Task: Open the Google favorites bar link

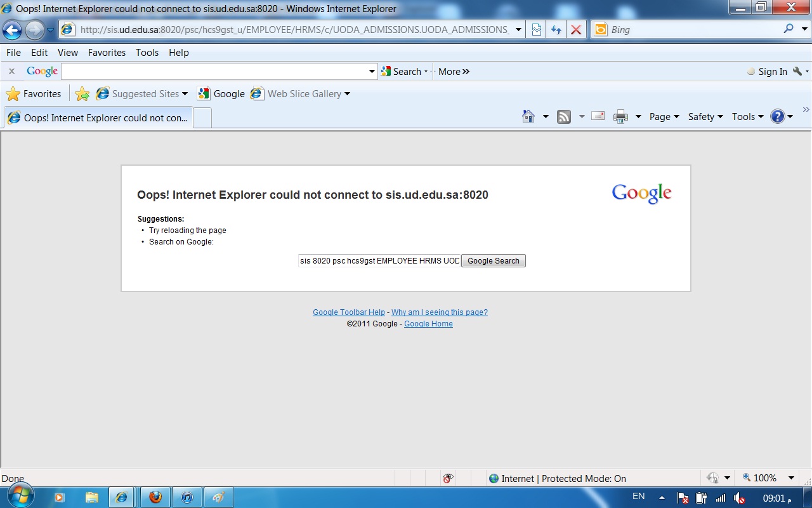Action: tap(221, 94)
